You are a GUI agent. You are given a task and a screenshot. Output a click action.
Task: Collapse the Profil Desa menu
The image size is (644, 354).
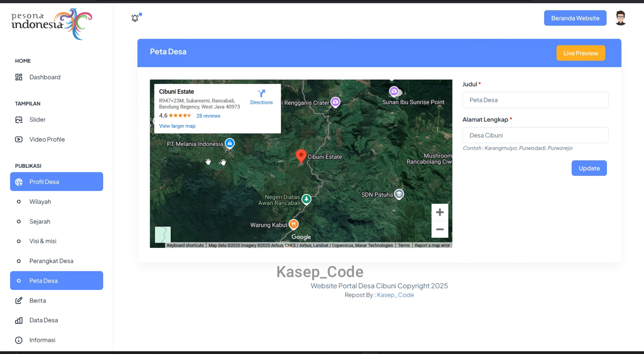[57, 182]
